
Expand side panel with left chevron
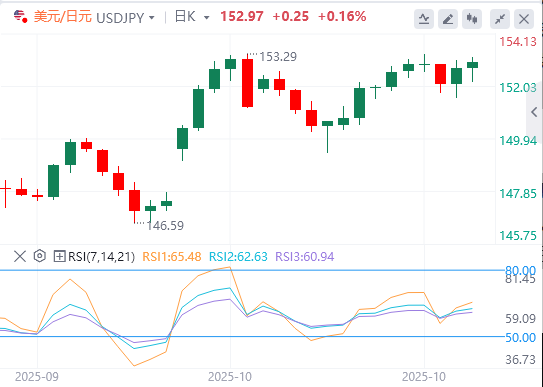(x=534, y=112)
